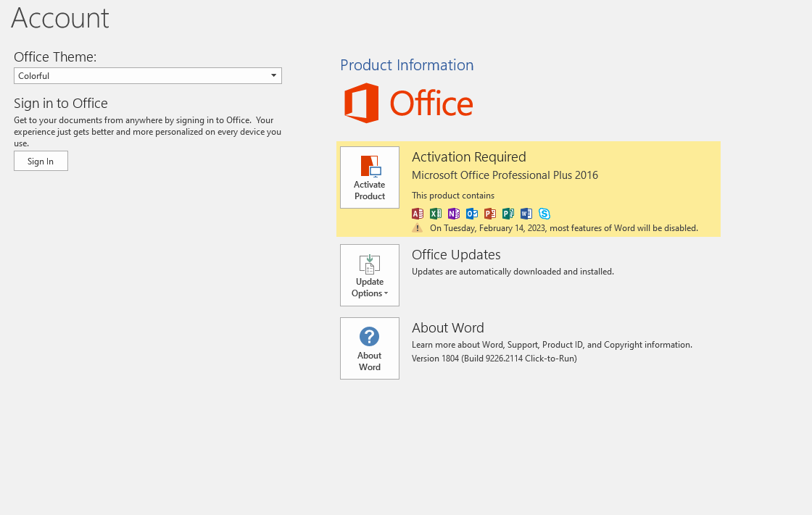Image resolution: width=812 pixels, height=515 pixels.
Task: Click the About Word button
Action: (370, 348)
